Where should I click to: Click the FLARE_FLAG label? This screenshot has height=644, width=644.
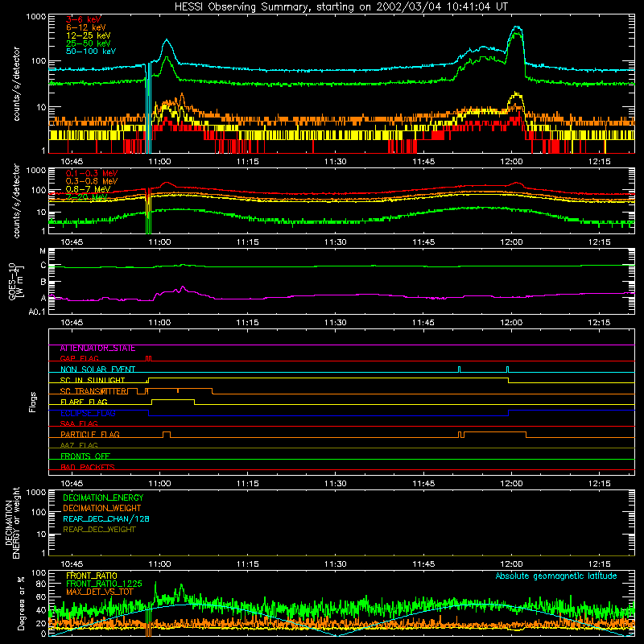(84, 402)
